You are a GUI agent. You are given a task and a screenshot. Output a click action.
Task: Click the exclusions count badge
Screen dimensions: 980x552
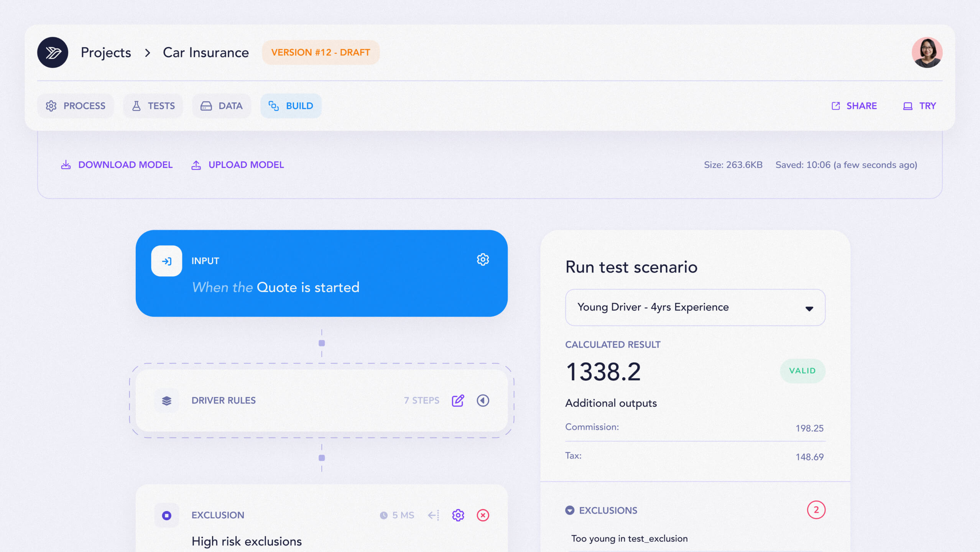816,510
